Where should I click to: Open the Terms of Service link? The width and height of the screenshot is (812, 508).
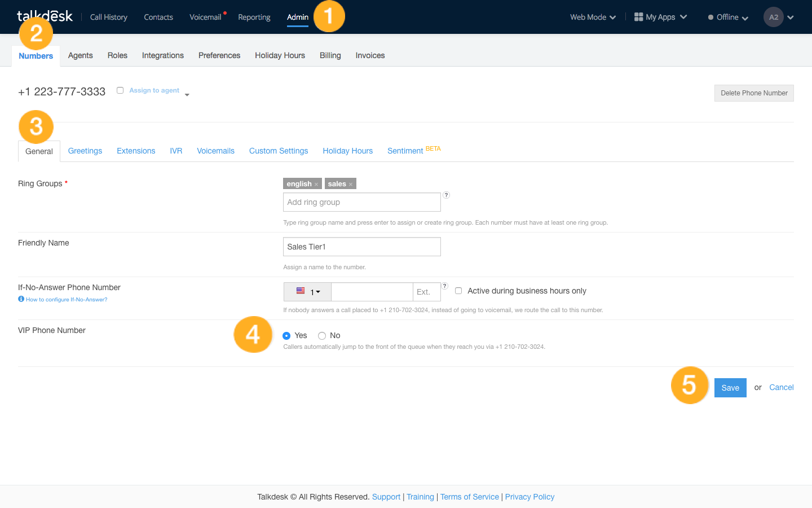(x=470, y=497)
